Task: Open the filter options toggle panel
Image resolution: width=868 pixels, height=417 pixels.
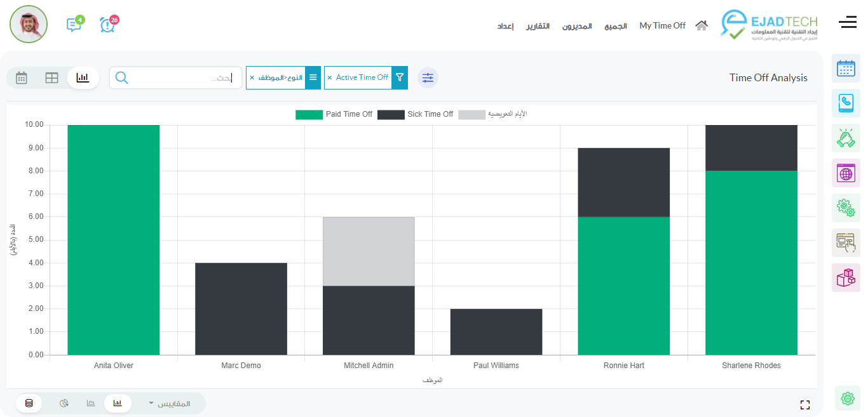Action: (428, 77)
